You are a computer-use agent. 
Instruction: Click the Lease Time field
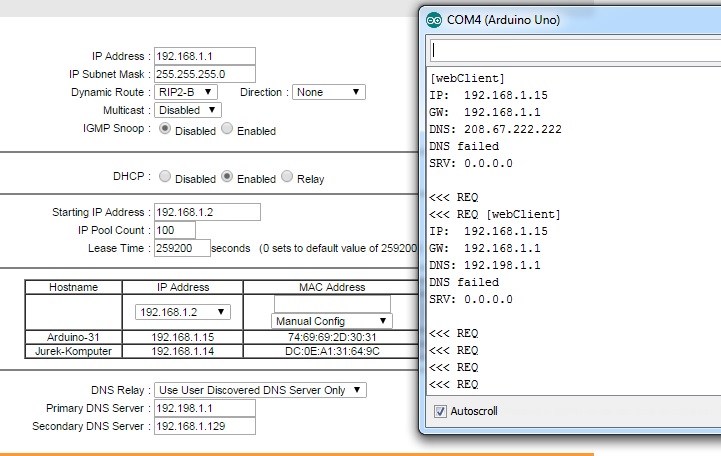point(182,248)
